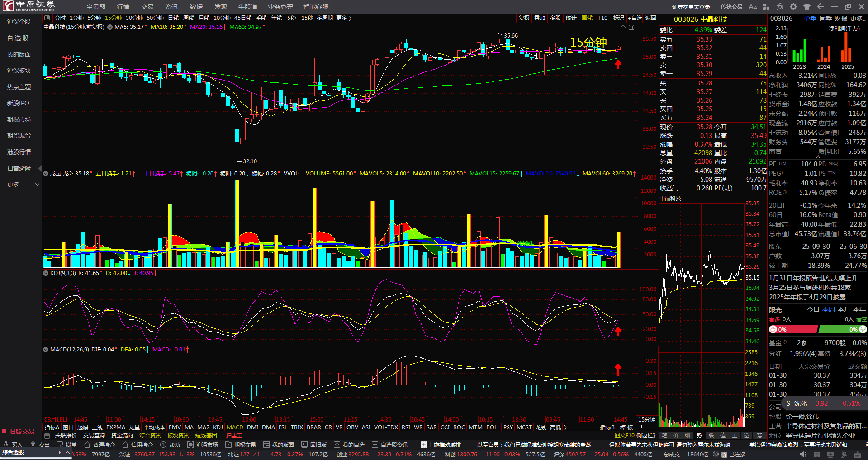Viewport: 868px width, 460px height.
Task: Toggle the 龙量 volume panel round button
Action: (x=46, y=173)
